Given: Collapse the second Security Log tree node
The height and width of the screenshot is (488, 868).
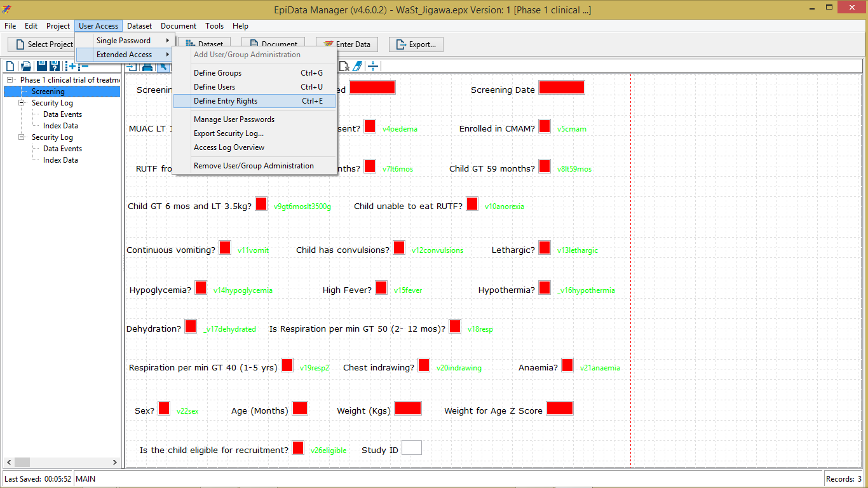Looking at the screenshot, I should click(22, 137).
